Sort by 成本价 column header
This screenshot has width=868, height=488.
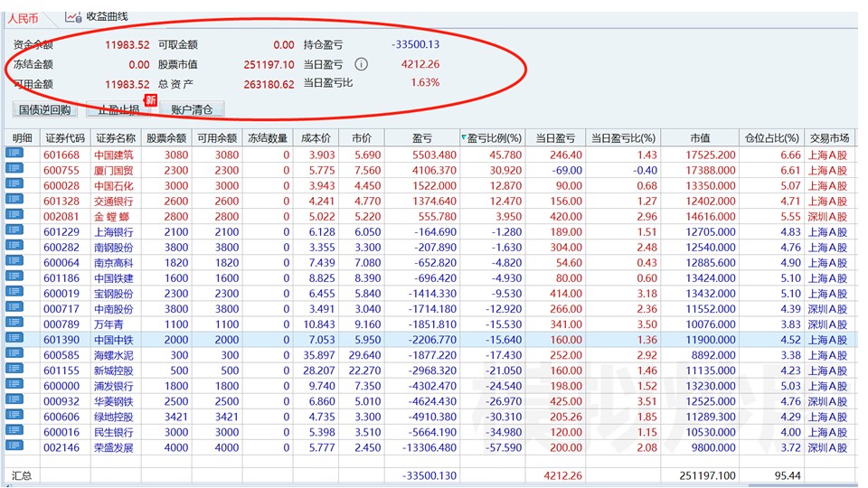click(316, 137)
